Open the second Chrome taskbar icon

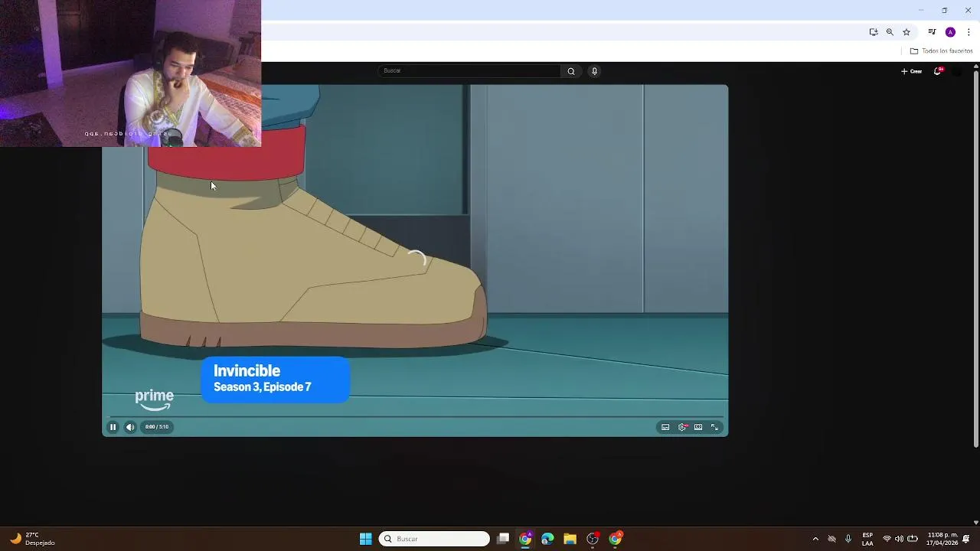tap(615, 539)
